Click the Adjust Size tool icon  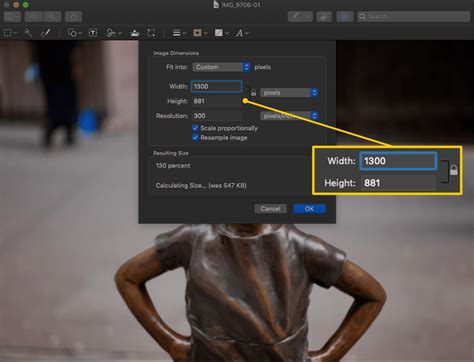151,33
